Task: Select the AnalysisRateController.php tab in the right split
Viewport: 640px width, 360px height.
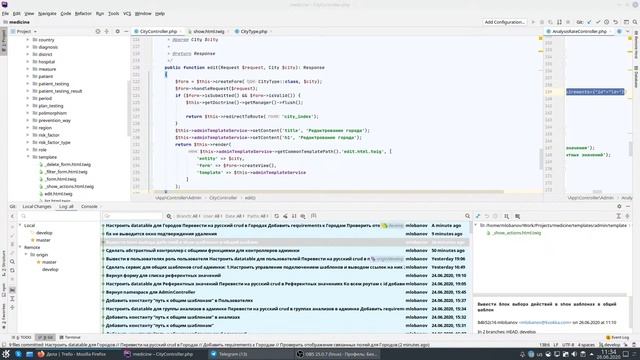Action: 579,31
